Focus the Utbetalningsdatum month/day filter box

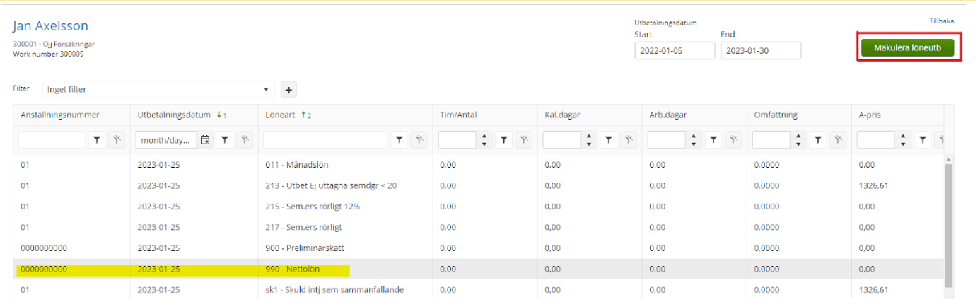tap(167, 140)
